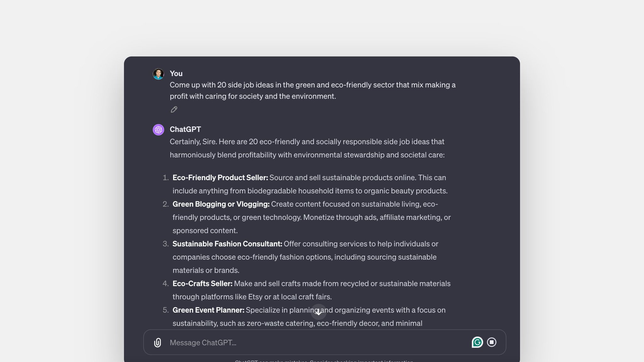644x362 pixels.
Task: Stop generating the response
Action: (491, 342)
